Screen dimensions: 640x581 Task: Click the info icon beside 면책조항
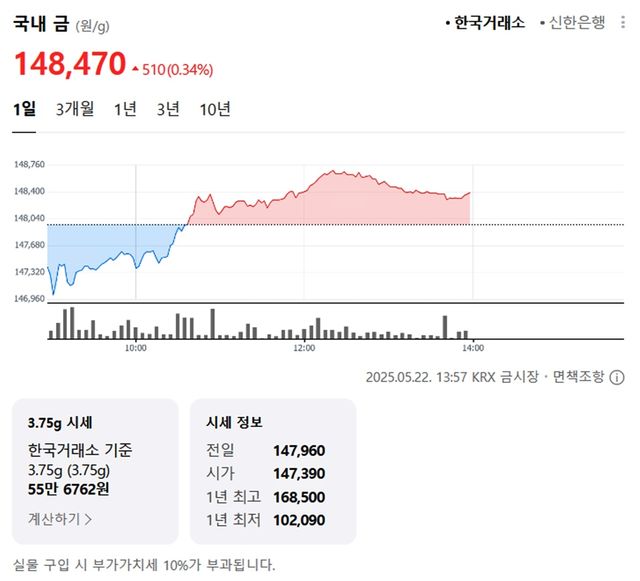pyautogui.click(x=617, y=377)
